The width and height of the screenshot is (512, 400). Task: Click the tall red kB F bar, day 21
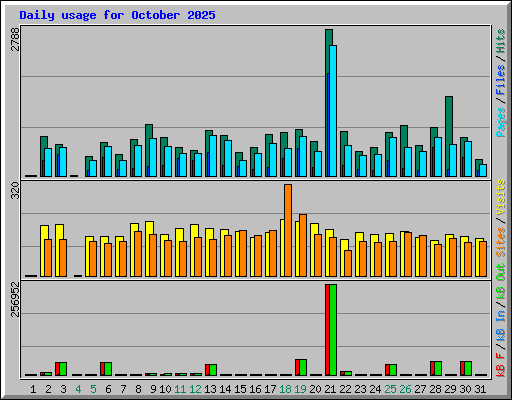[x=327, y=330]
